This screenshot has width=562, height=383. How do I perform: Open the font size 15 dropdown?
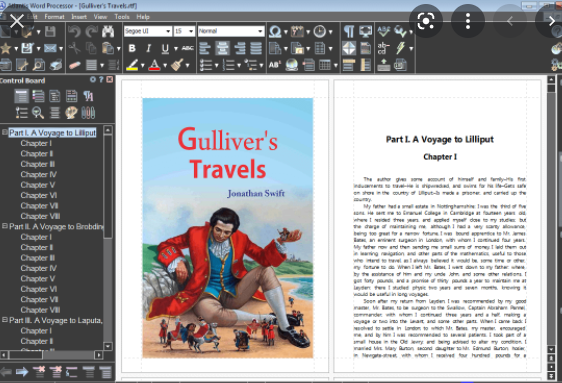point(191,32)
